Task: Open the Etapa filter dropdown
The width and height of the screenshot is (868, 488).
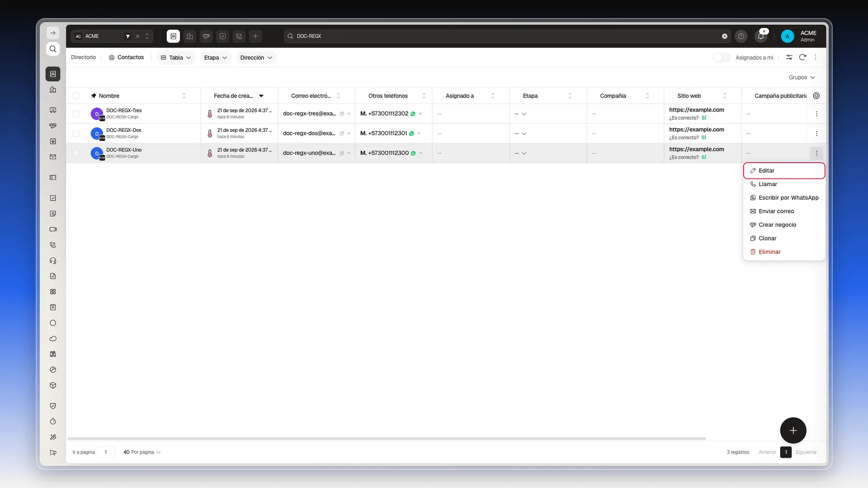Action: 216,58
